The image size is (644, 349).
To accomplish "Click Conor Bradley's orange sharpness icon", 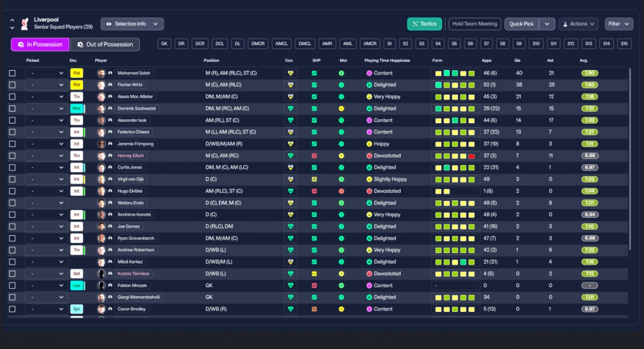I will click(x=314, y=309).
